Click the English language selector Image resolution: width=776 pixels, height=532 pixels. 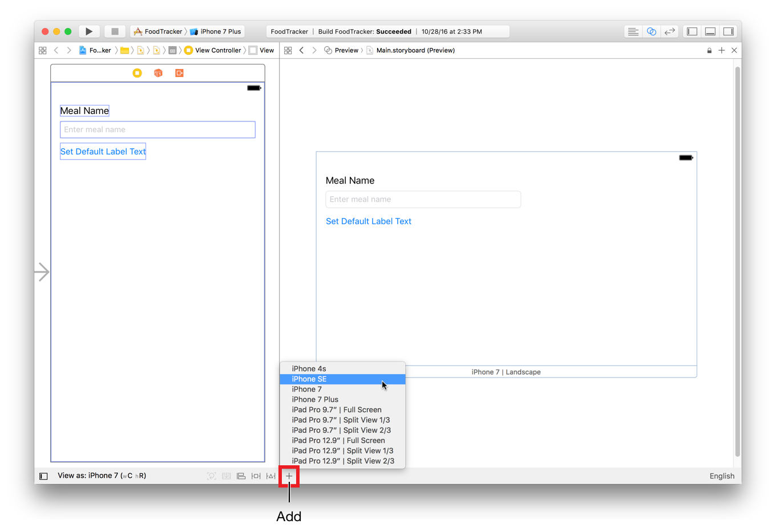click(722, 476)
